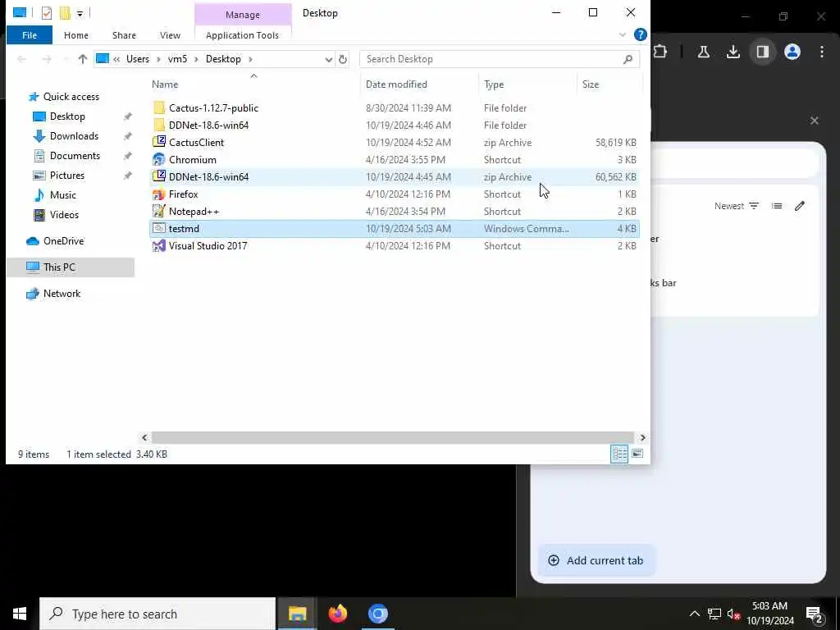840x630 pixels.
Task: Open the File ribbon tab
Action: (30, 35)
